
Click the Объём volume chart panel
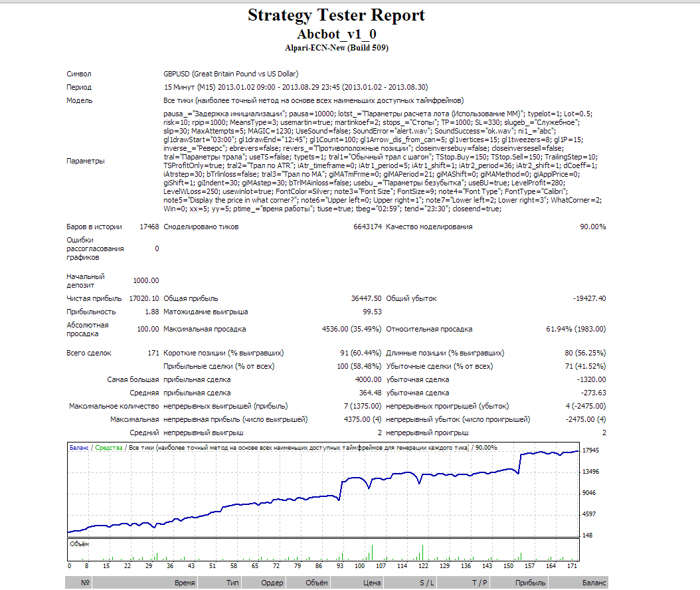[x=323, y=550]
